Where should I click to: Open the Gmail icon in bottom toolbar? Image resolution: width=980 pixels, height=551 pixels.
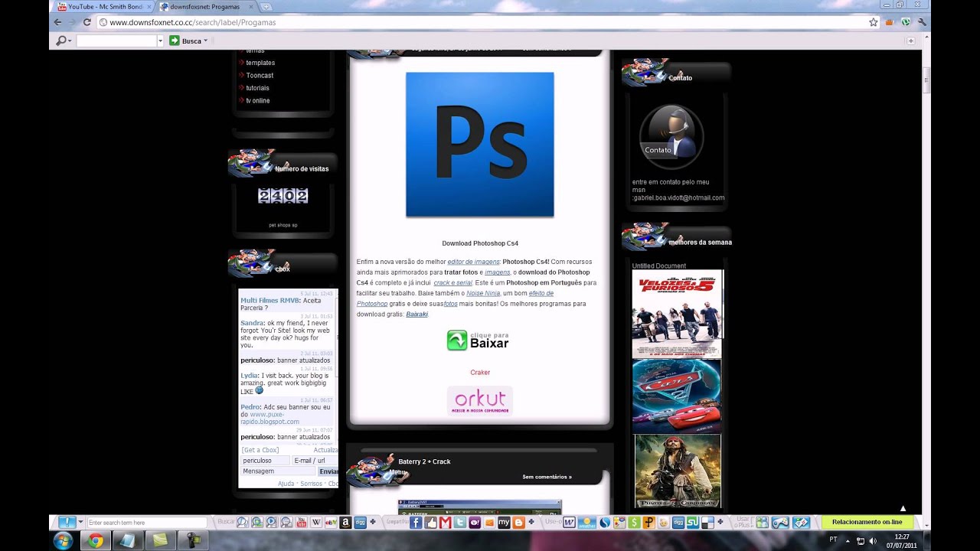point(445,523)
